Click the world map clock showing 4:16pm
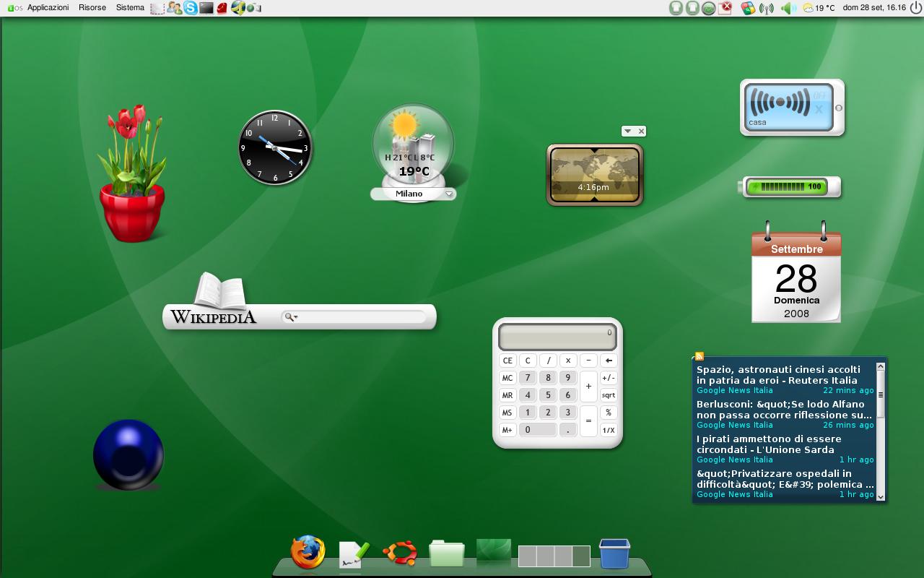Screen dimensions: 924x578 [x=595, y=175]
